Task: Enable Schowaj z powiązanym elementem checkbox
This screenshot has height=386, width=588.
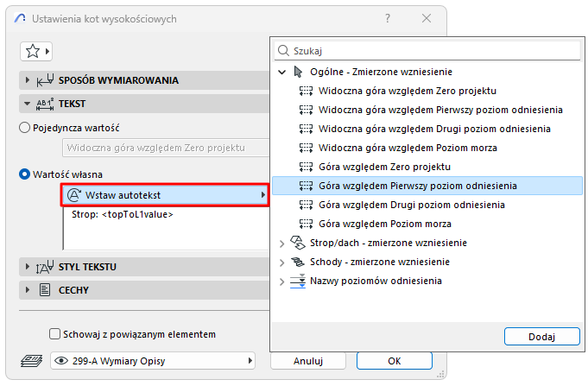Action: point(56,333)
